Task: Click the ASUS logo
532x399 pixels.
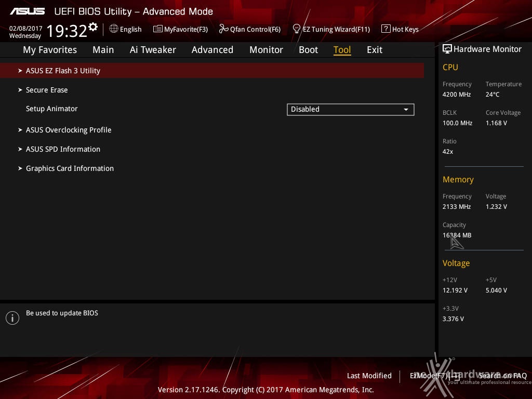Action: (27, 11)
